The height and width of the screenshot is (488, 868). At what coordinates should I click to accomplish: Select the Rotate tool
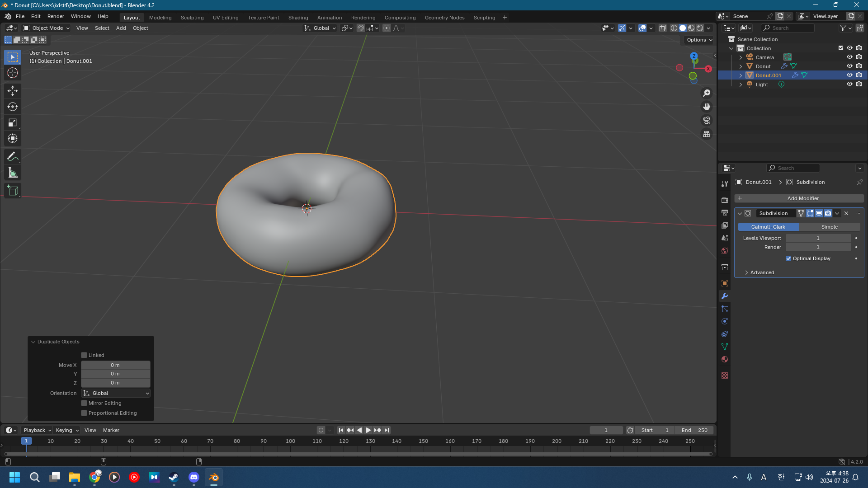coord(12,107)
